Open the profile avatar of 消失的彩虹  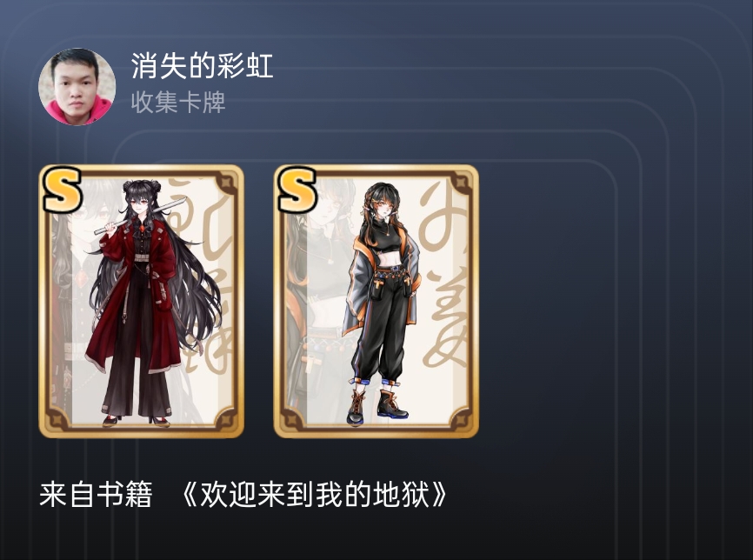77,86
